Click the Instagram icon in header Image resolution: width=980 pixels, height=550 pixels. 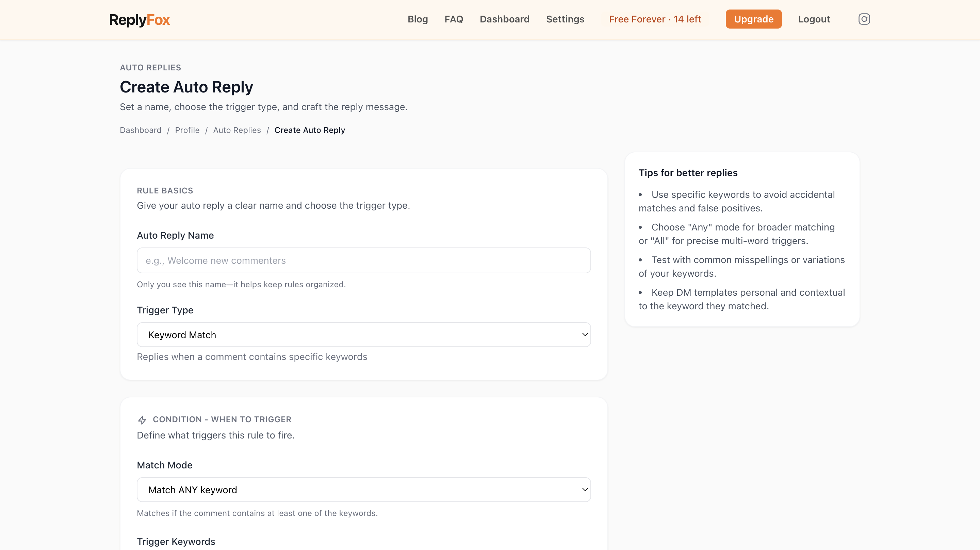864,19
